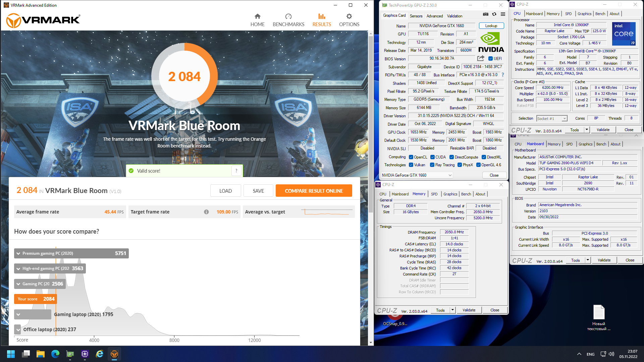The width and height of the screenshot is (644, 362).
Task: Click the VRMark logo
Action: 43,20
